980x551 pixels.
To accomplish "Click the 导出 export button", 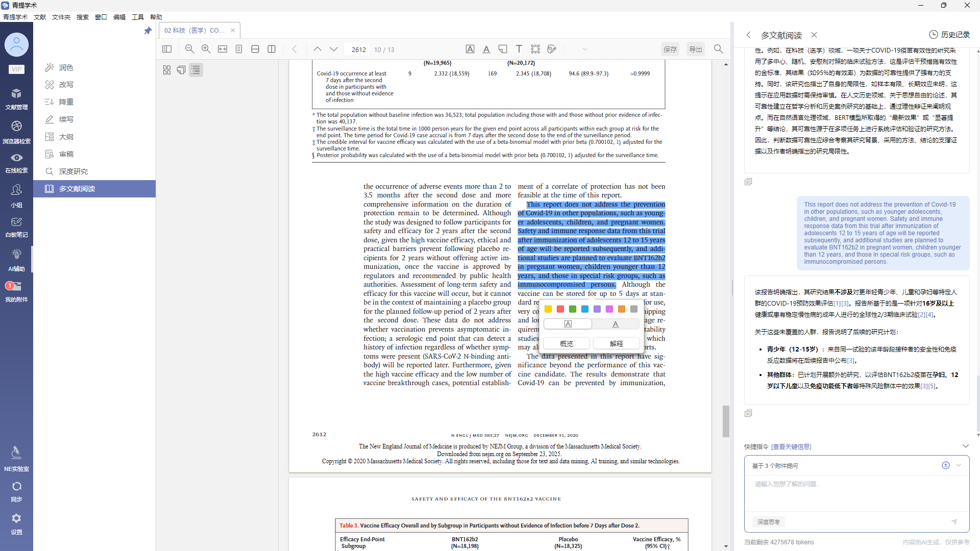I will (x=695, y=49).
